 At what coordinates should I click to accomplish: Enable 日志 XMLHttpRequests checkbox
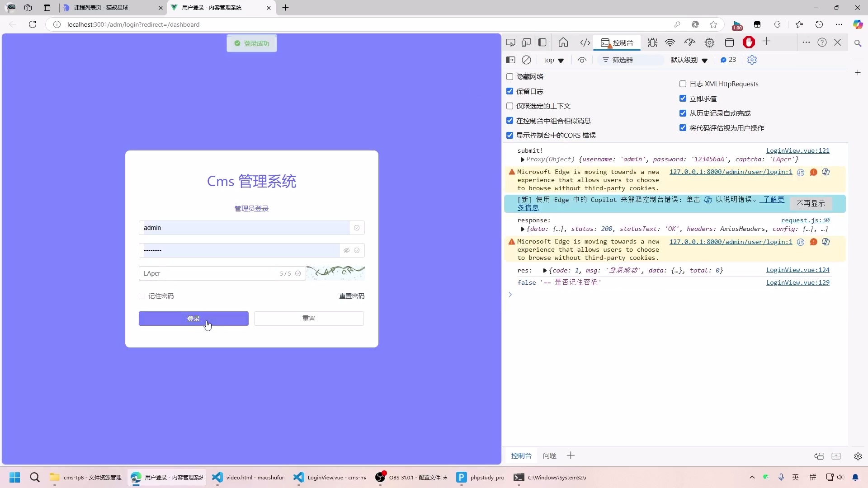click(683, 84)
